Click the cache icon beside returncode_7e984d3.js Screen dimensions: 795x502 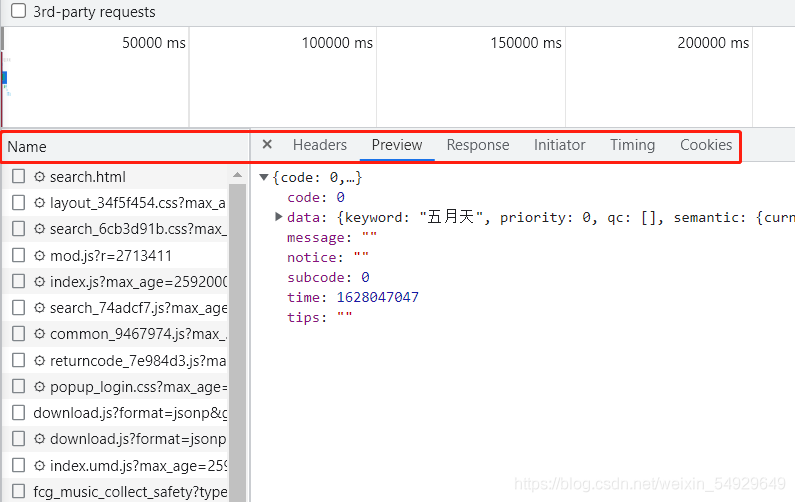40,361
